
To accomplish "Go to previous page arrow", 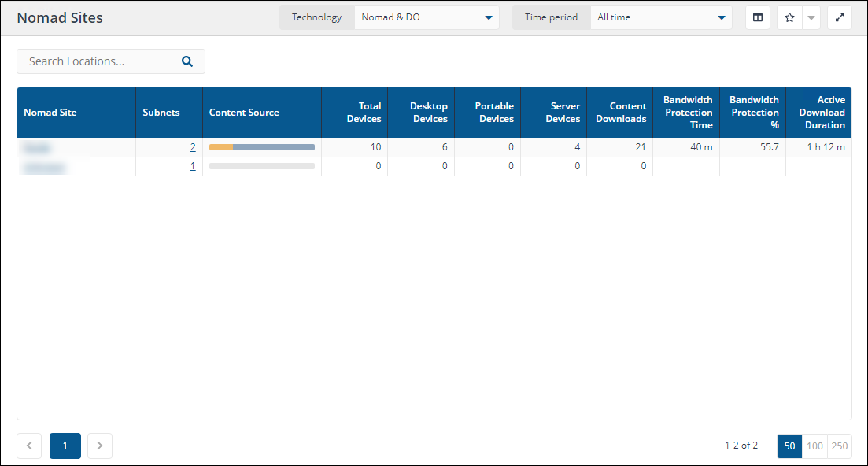I will click(29, 446).
